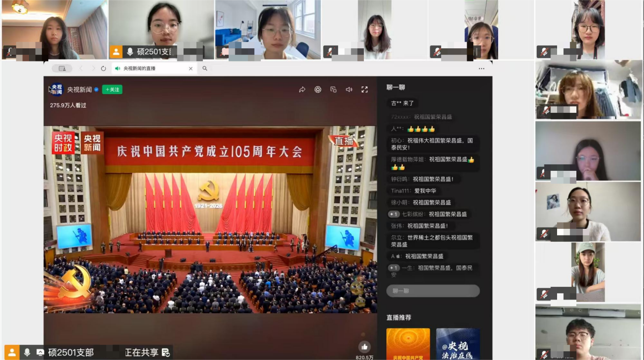Open the three-dot browser menu
The height and width of the screenshot is (360, 644).
[481, 68]
